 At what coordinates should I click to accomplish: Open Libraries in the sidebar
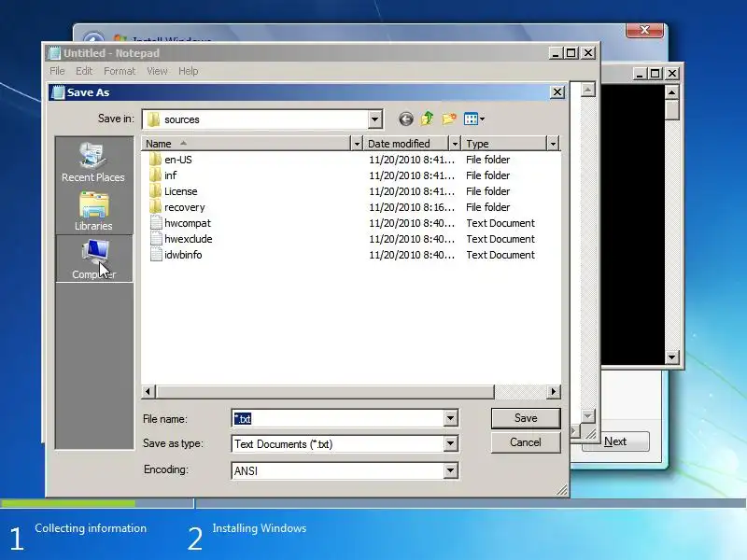coord(93,212)
